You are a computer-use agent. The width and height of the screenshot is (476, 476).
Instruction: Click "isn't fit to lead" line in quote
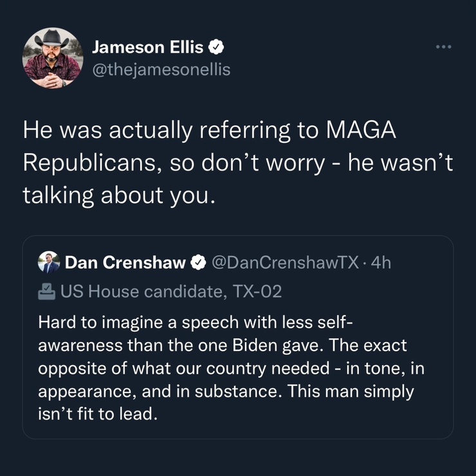(x=98, y=412)
